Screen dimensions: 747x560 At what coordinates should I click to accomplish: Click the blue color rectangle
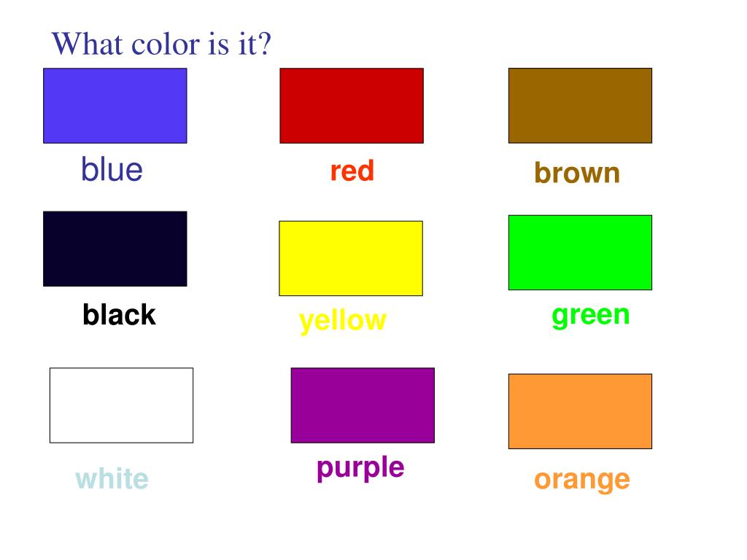pyautogui.click(x=115, y=106)
